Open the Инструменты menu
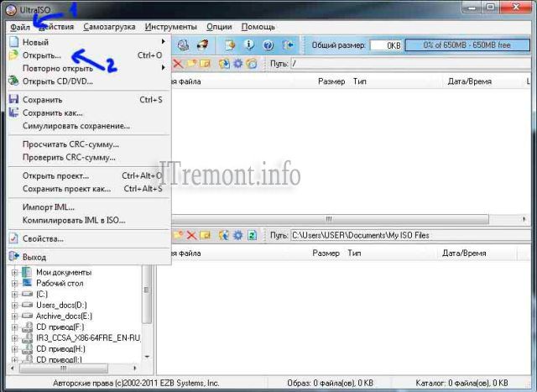The width and height of the screenshot is (537, 392). pos(170,27)
